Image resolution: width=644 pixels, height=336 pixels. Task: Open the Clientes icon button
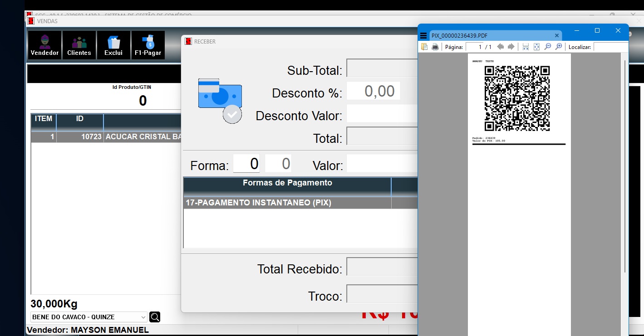[x=79, y=45]
